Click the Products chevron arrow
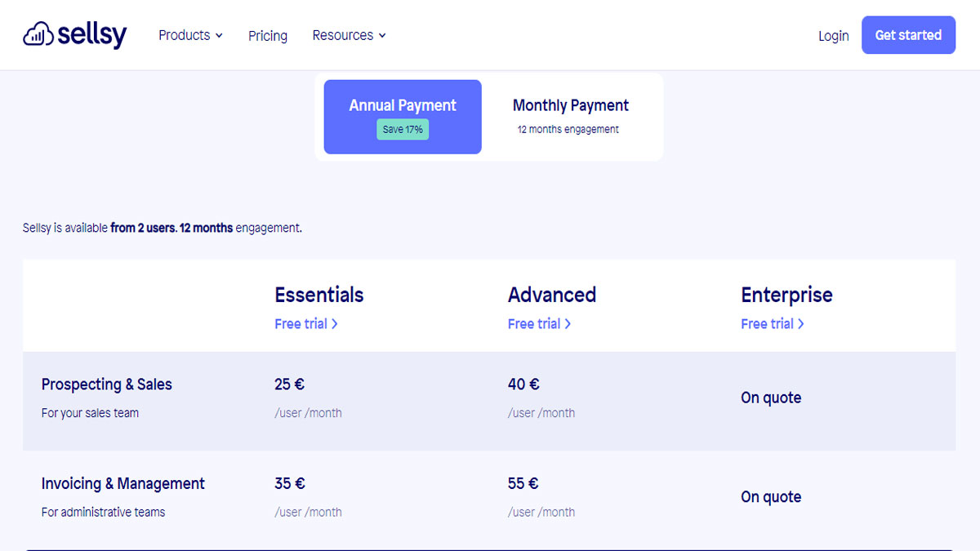Image resolution: width=980 pixels, height=551 pixels. pyautogui.click(x=220, y=36)
